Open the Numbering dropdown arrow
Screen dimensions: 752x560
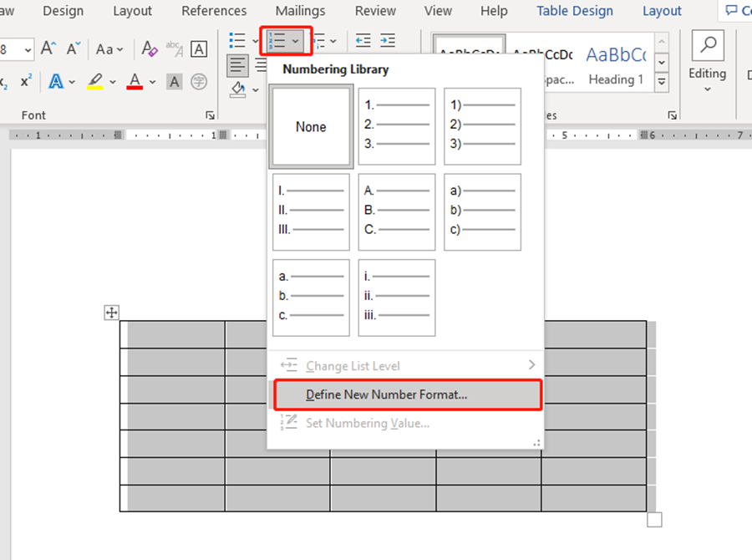296,41
